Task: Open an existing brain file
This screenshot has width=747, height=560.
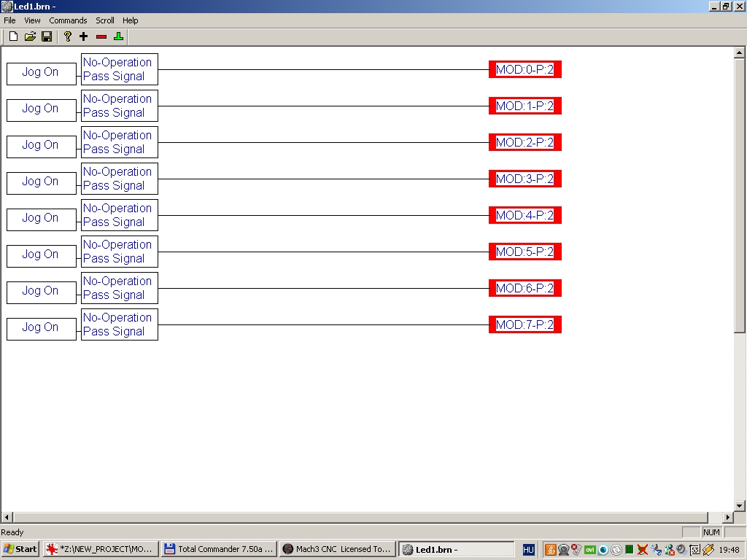Action: point(30,36)
